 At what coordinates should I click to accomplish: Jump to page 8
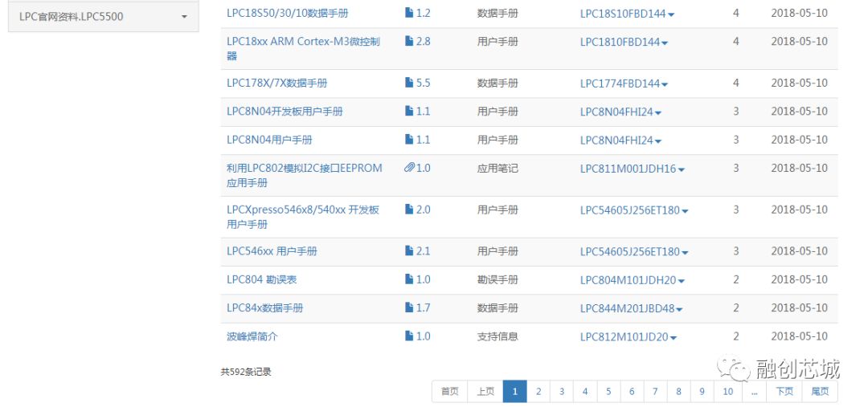tap(678, 392)
